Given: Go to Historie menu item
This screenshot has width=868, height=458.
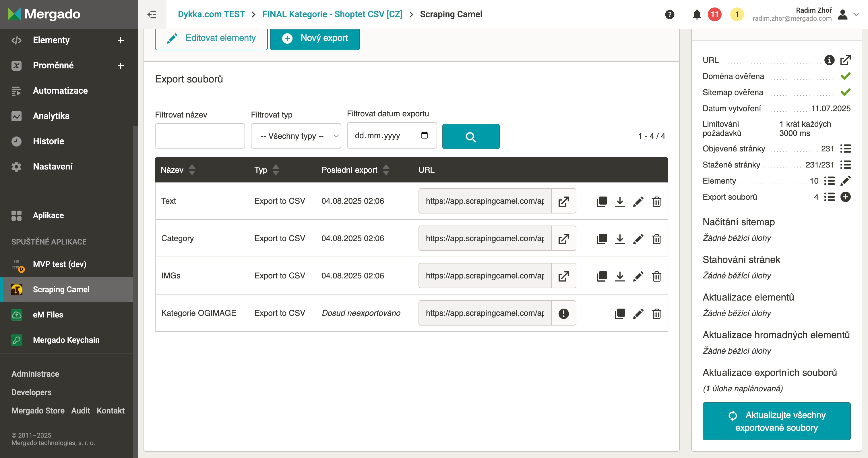Looking at the screenshot, I should coord(49,141).
